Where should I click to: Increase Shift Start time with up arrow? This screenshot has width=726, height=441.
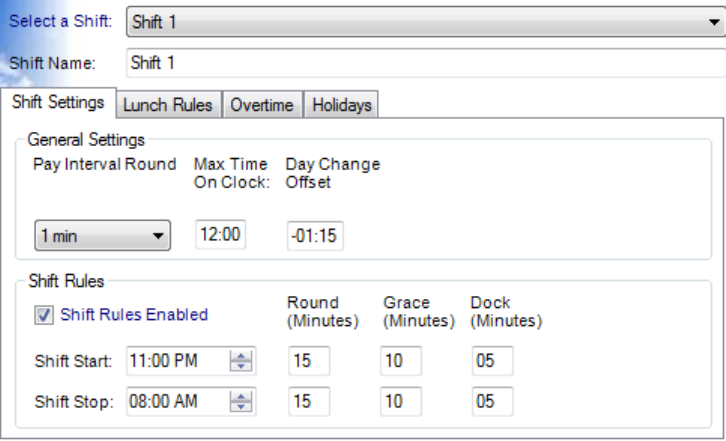241,356
